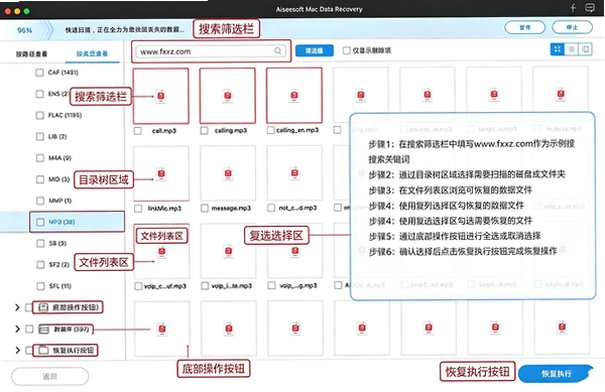Check the FLAC (1195) type checkbox
This screenshot has height=392, width=605.
39,115
